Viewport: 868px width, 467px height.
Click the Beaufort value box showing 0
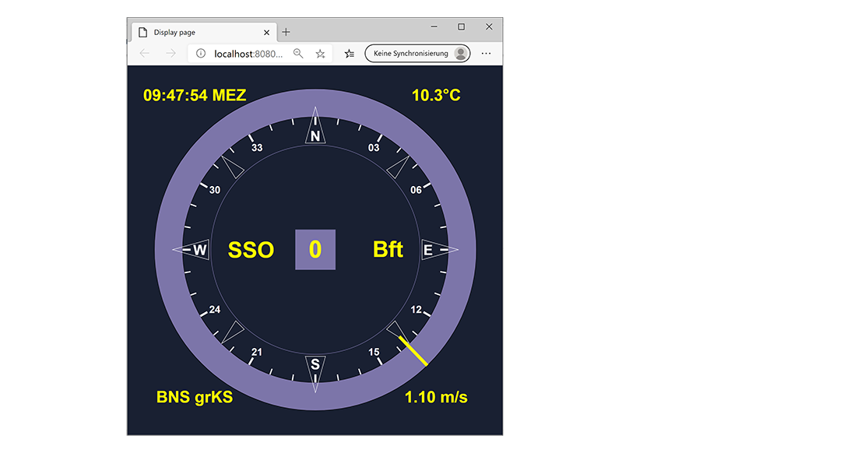point(315,250)
